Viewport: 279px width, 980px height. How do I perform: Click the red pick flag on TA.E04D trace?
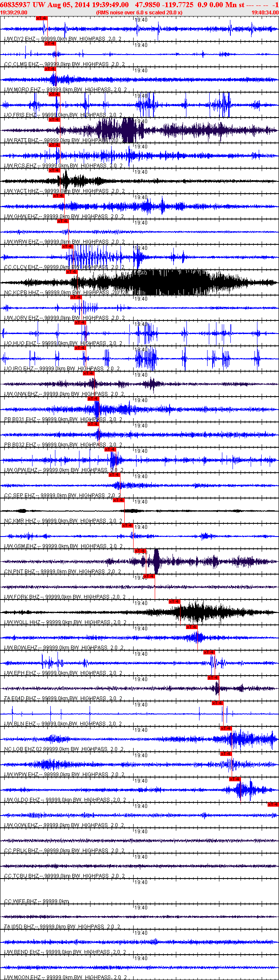[x=213, y=678]
